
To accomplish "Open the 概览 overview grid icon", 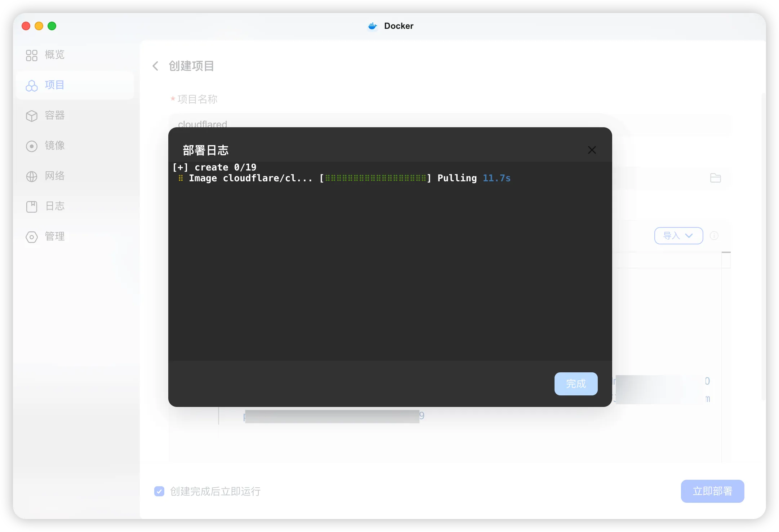I will 32,55.
